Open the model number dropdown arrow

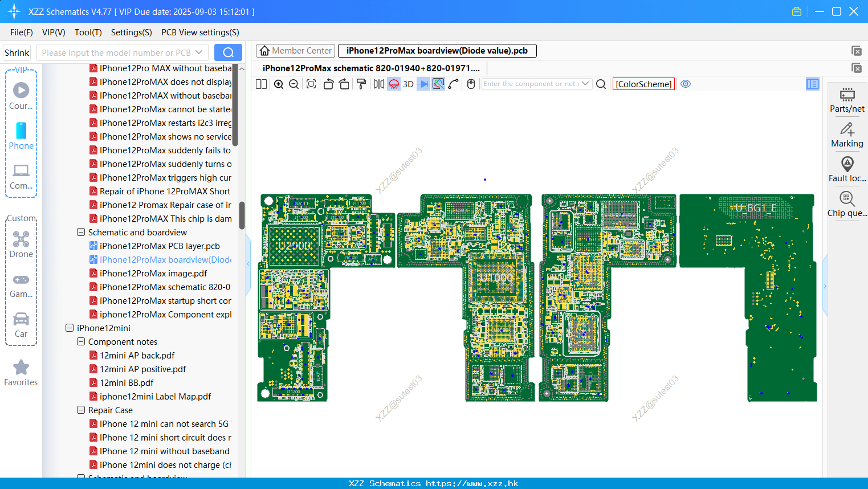[x=199, y=52]
